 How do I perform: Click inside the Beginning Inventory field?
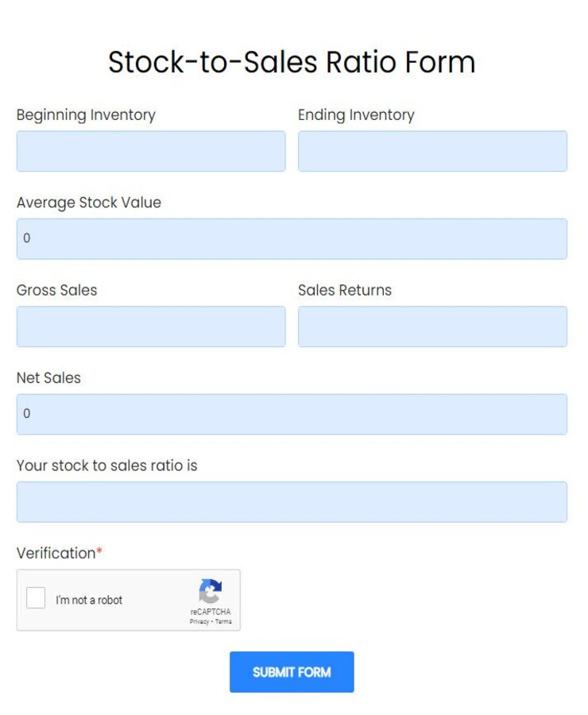pos(151,151)
